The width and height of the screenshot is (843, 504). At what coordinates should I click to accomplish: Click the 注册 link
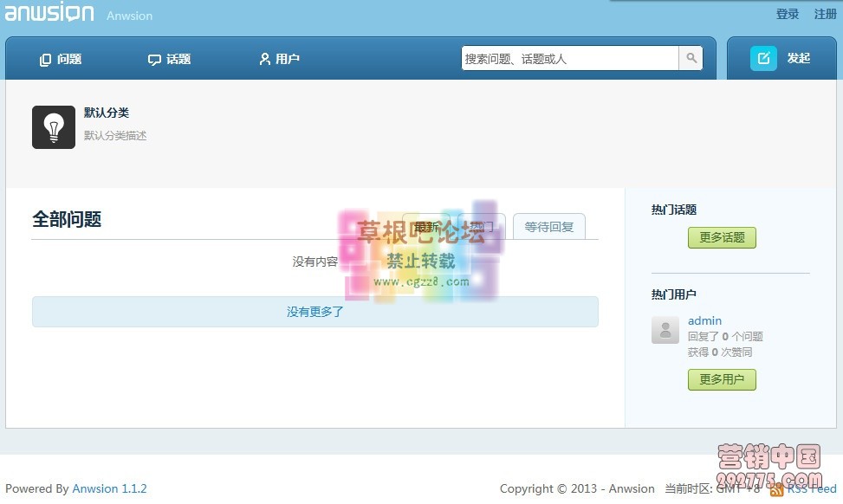826,14
